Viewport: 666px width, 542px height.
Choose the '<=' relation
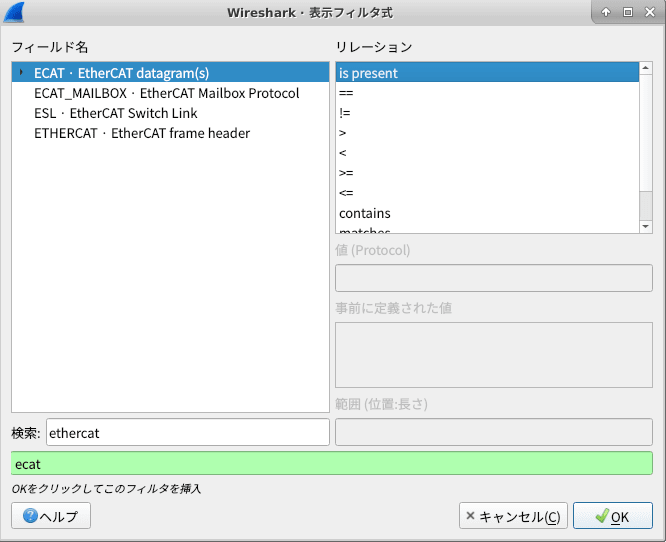[x=487, y=193]
